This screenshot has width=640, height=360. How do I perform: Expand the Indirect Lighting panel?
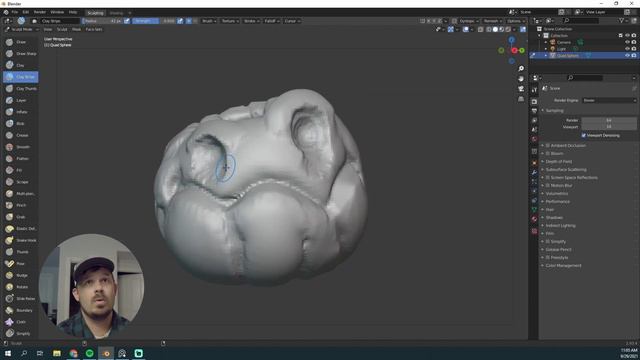click(560, 226)
